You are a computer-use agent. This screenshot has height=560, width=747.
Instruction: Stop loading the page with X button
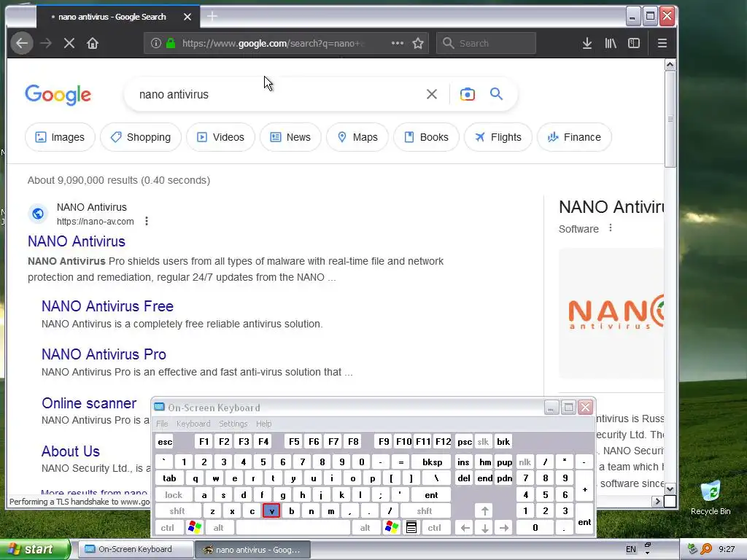(69, 43)
